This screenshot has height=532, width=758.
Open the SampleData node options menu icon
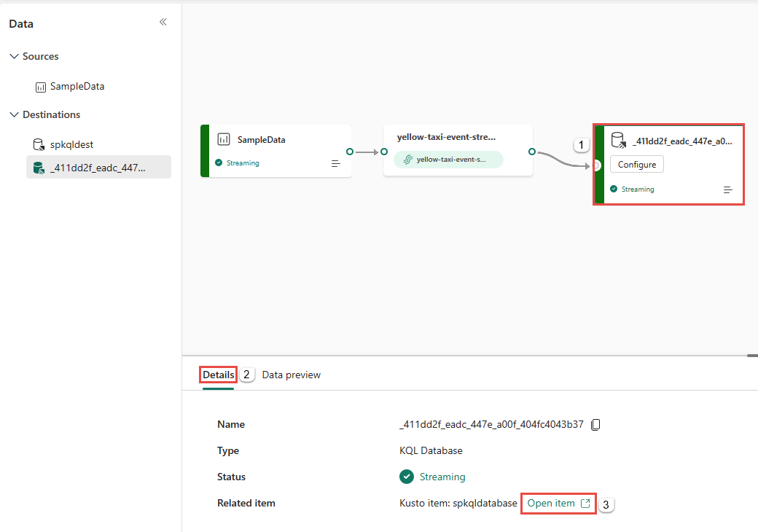click(336, 163)
